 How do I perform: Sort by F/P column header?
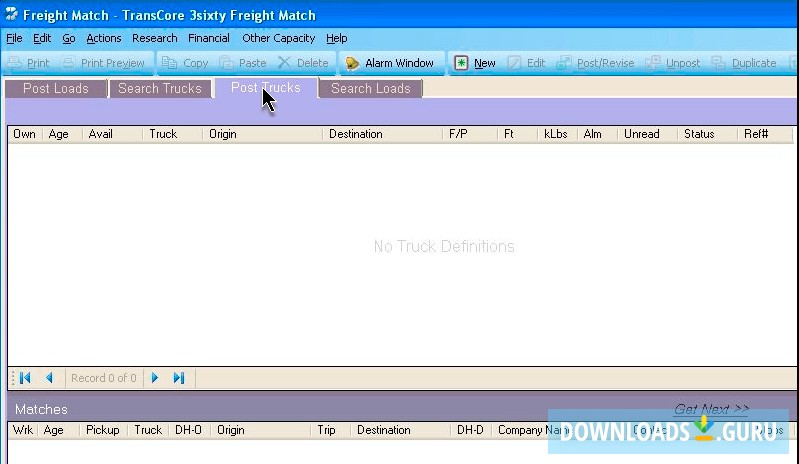coord(470,134)
